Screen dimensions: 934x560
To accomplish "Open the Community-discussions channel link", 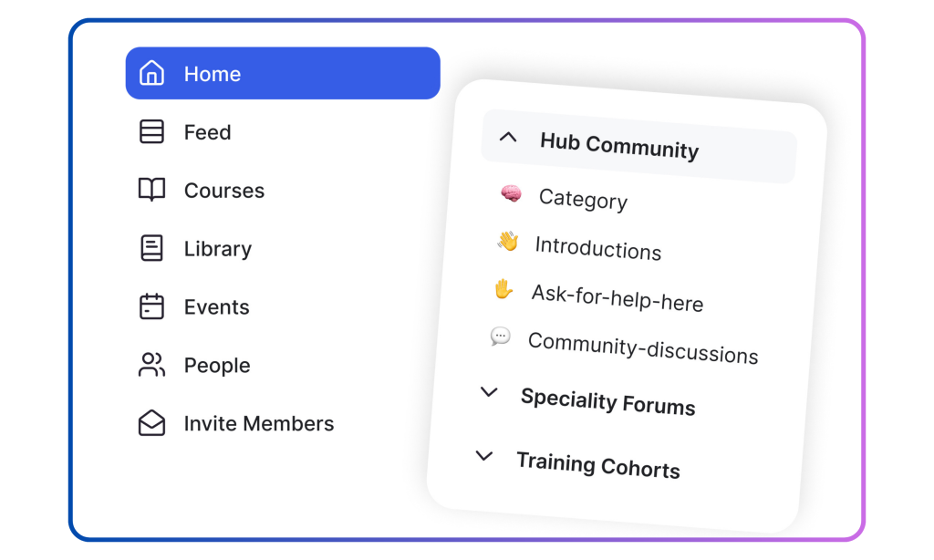I will [x=643, y=347].
